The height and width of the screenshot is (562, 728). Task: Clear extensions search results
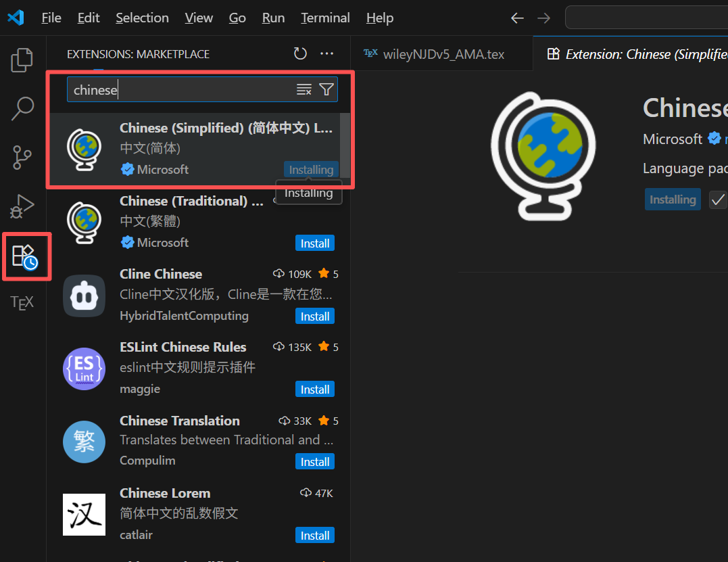(304, 90)
